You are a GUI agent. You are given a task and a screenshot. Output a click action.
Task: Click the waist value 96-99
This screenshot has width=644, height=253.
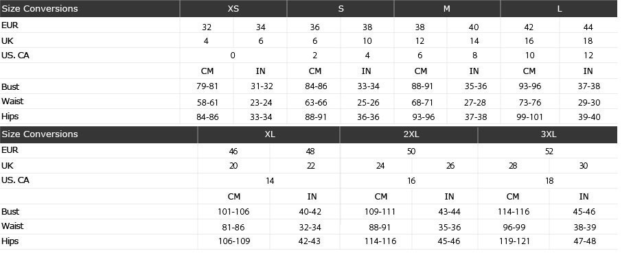pos(514,227)
